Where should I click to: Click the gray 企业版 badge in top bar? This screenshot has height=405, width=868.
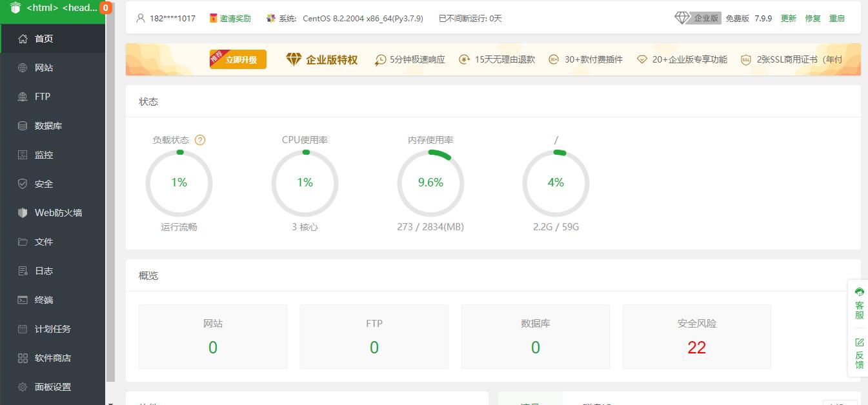(706, 18)
